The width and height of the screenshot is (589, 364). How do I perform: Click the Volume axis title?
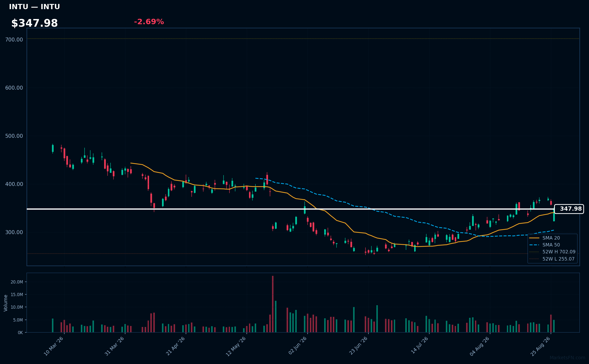[x=6, y=303]
